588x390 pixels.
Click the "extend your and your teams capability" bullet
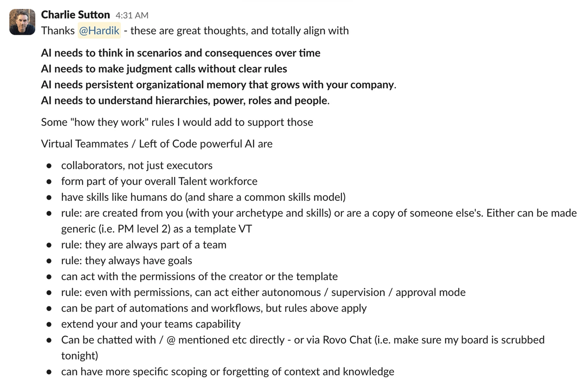tap(151, 324)
